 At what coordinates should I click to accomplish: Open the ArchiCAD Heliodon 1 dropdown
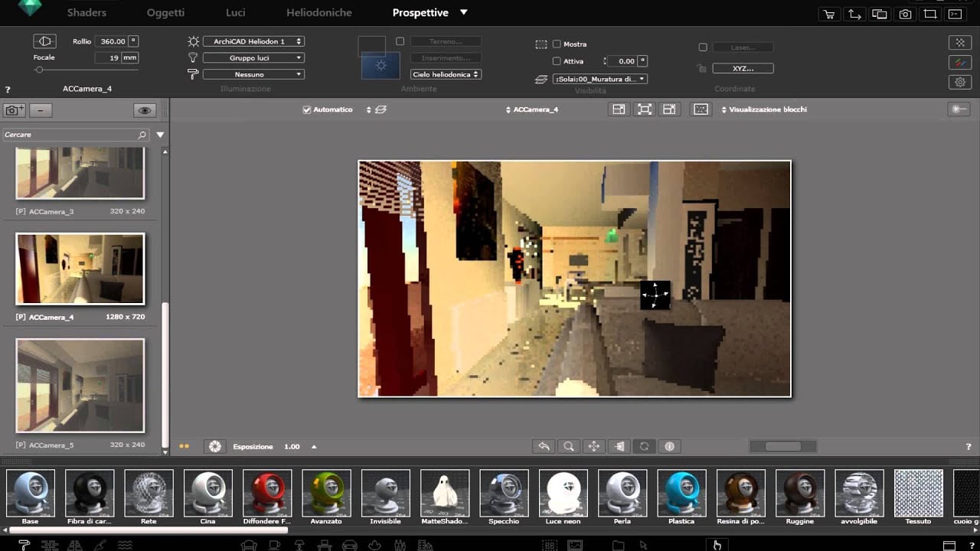[253, 41]
